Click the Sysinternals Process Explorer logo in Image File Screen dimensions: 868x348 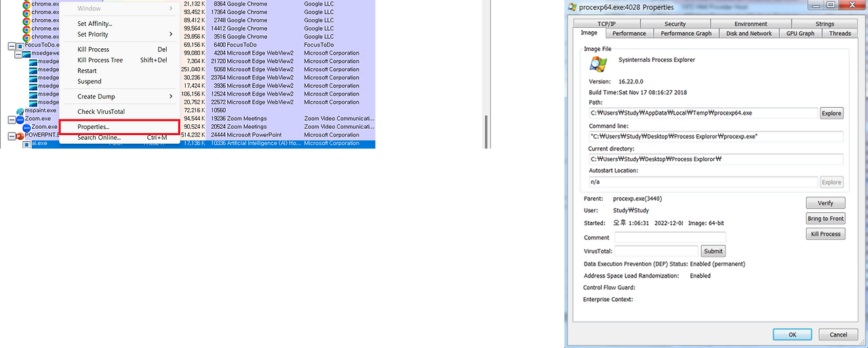point(598,64)
